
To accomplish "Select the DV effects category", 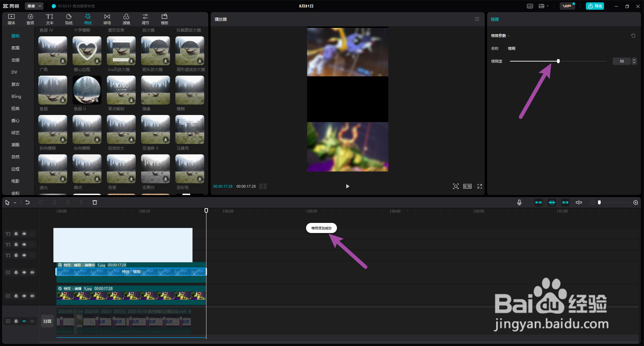I will pos(14,72).
